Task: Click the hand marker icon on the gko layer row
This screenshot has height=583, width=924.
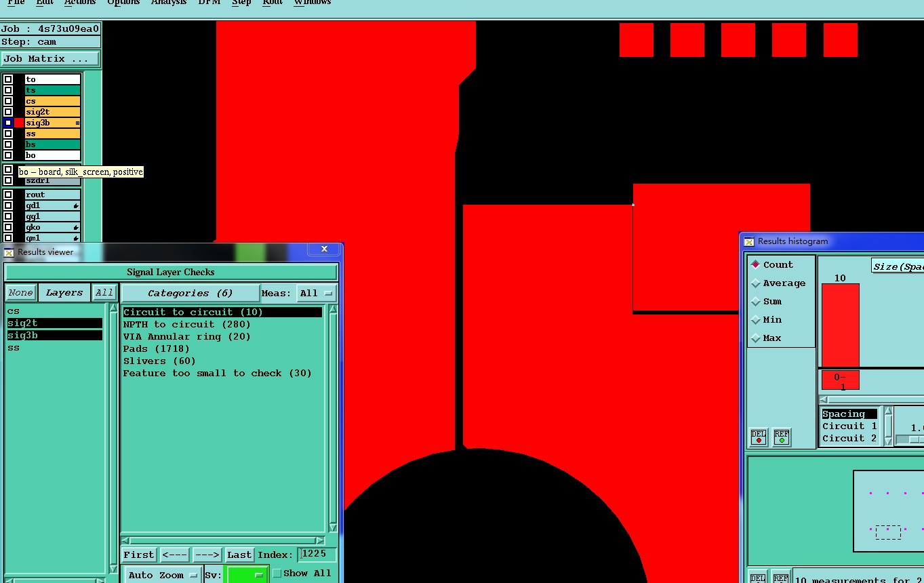Action: 76,227
